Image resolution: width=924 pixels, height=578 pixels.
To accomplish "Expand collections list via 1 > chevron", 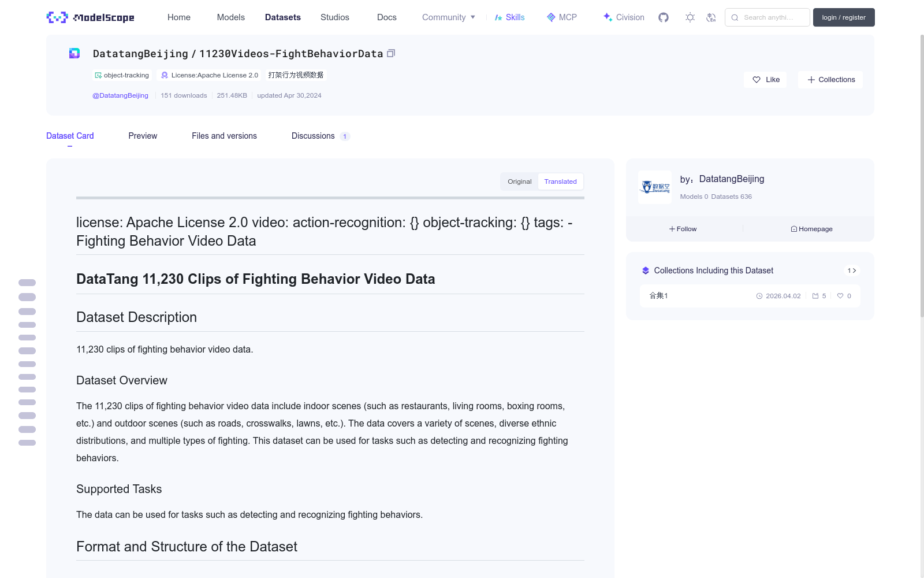I will coord(852,271).
